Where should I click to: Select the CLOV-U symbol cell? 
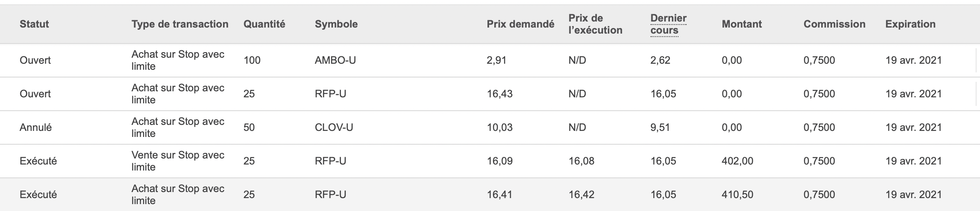(334, 127)
